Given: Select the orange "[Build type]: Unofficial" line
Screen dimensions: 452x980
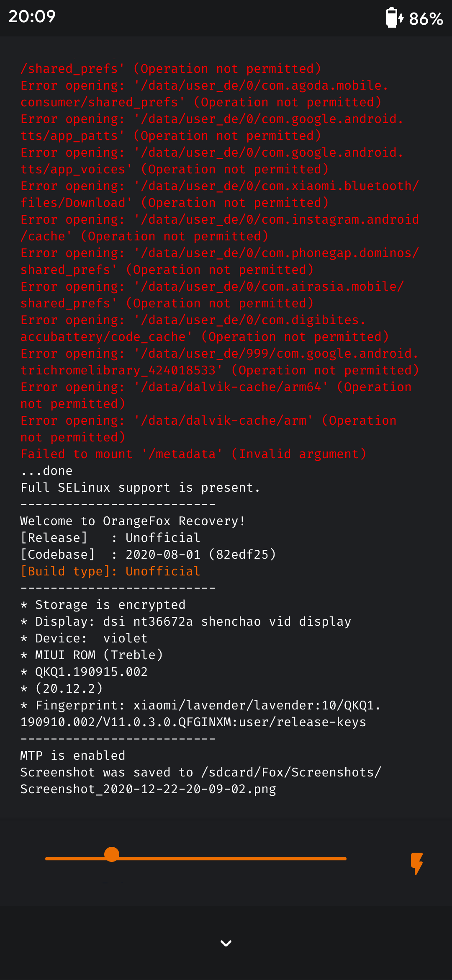Looking at the screenshot, I should [x=110, y=571].
